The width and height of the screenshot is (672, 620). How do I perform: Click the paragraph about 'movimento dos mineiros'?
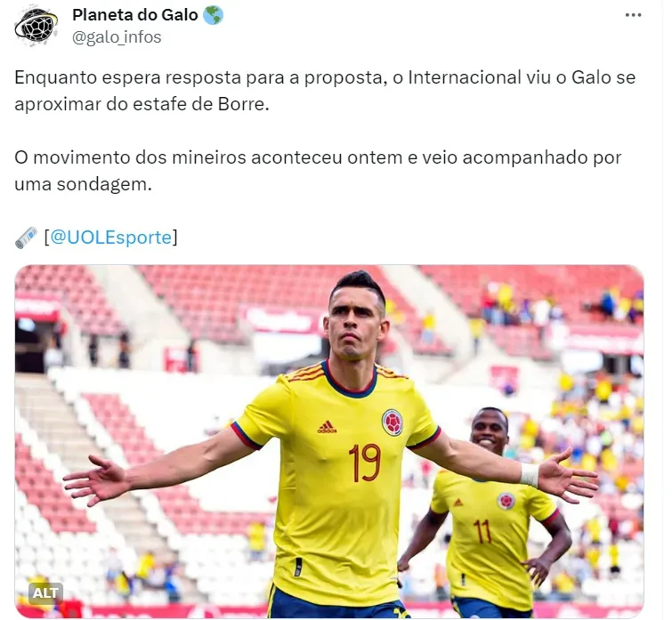pos(318,171)
